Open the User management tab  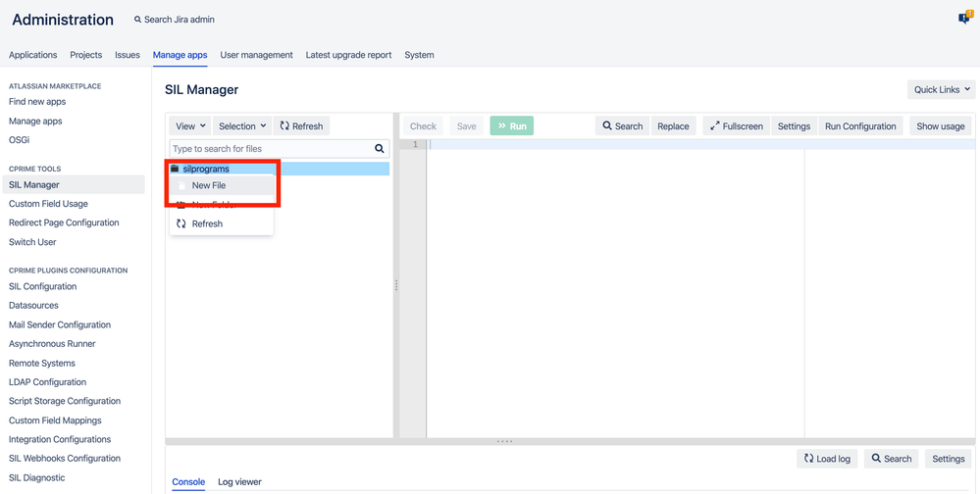click(256, 55)
